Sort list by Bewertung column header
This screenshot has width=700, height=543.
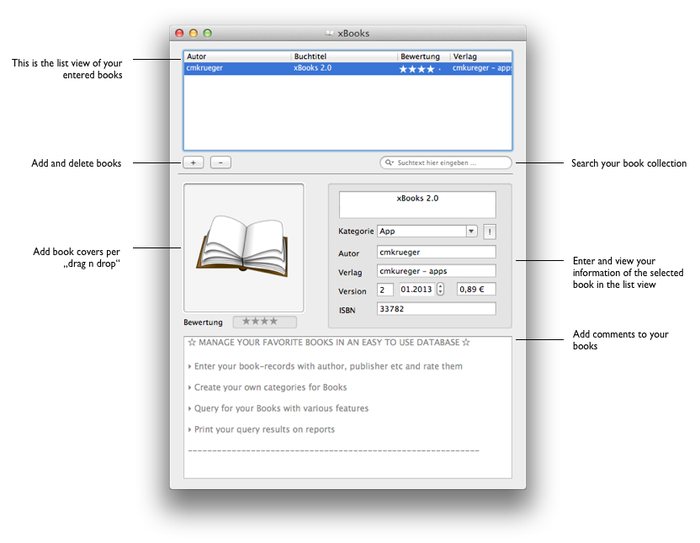[x=424, y=56]
